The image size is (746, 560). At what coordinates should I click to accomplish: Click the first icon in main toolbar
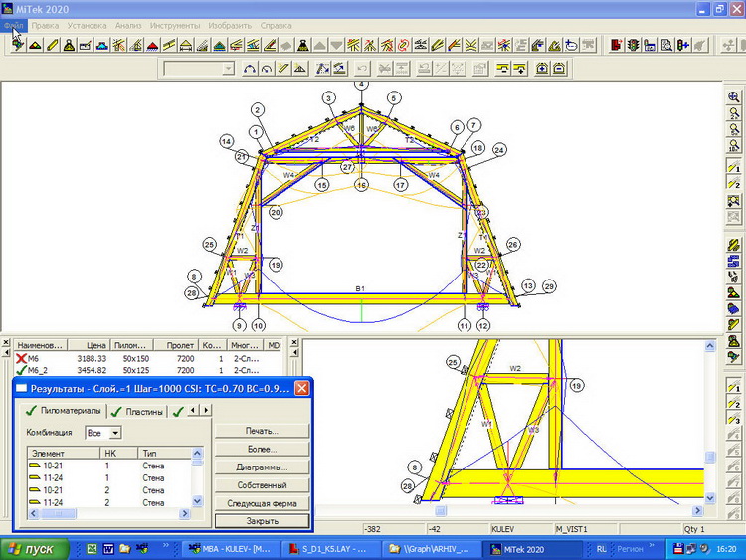coord(18,45)
